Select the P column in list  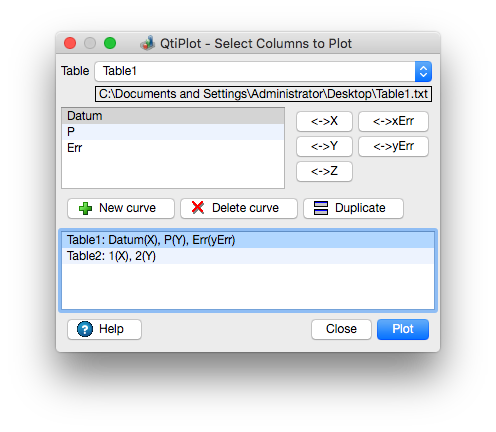click(x=173, y=132)
